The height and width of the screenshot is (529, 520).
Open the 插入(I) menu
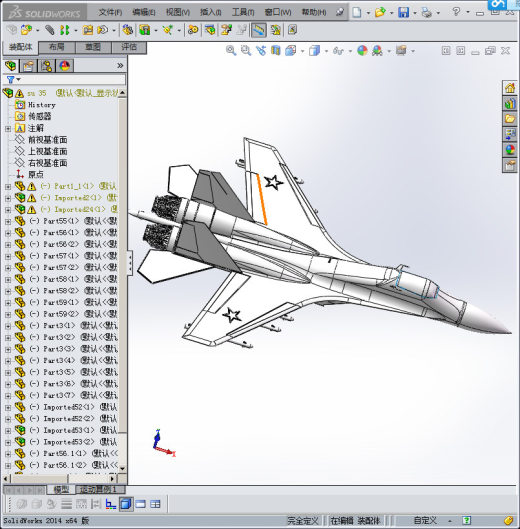pyautogui.click(x=211, y=12)
